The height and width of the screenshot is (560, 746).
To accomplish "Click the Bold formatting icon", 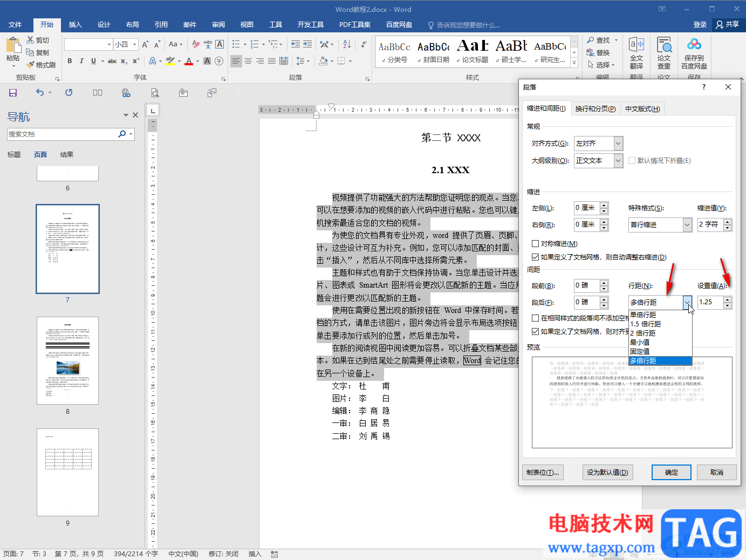I will click(70, 61).
